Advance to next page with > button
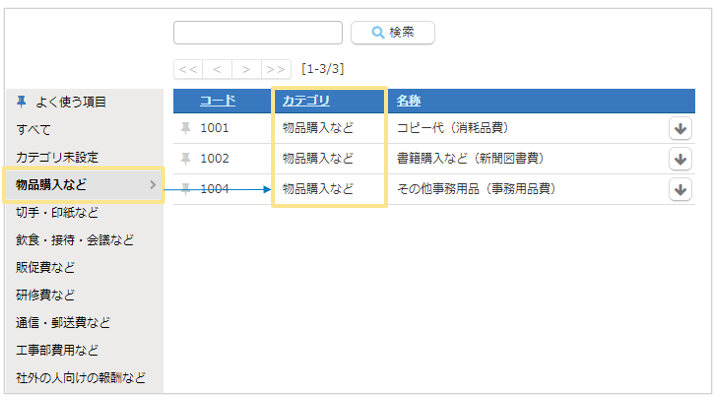 pos(246,69)
